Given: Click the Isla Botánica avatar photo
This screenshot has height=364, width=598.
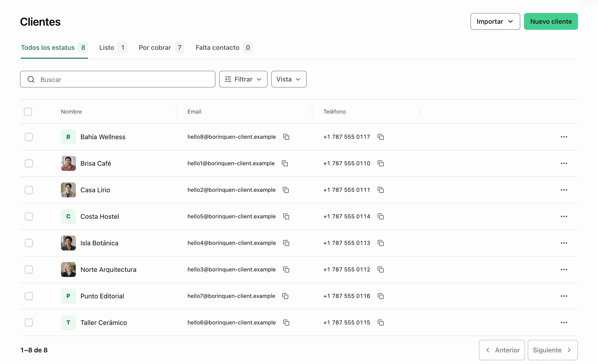Looking at the screenshot, I should [68, 243].
